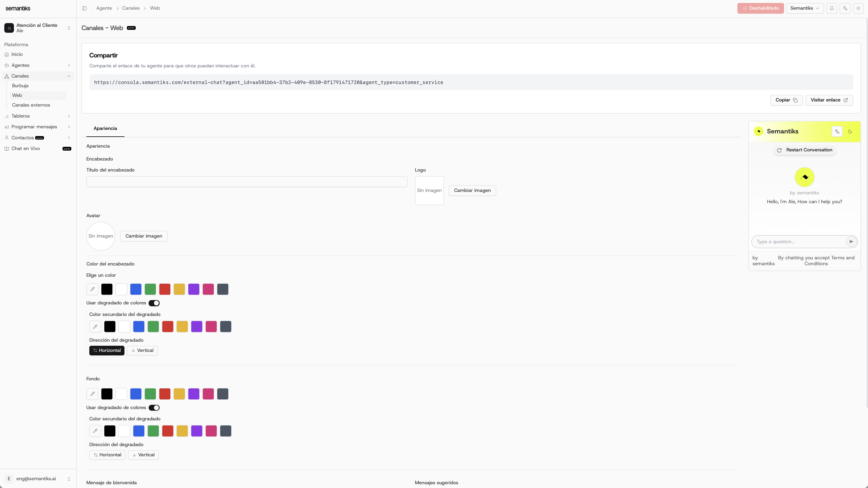
Task: Select Web under Canales menu
Action: tap(17, 96)
